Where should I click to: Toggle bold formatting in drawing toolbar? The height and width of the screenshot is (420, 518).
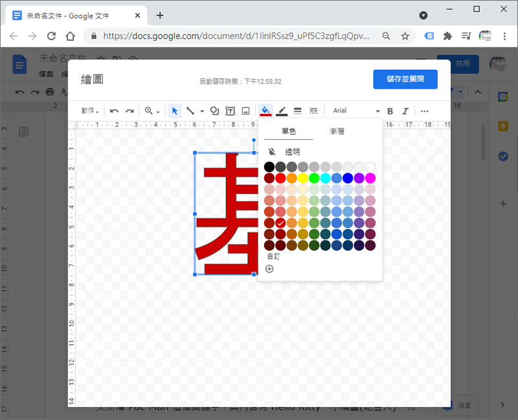click(x=390, y=111)
